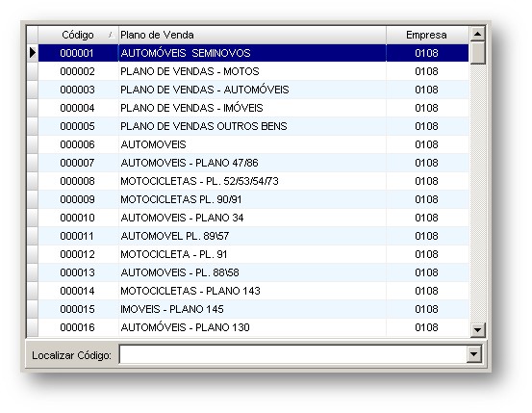Click the scrollbar up arrow
Screen dimensions: 532x413
(x=477, y=34)
